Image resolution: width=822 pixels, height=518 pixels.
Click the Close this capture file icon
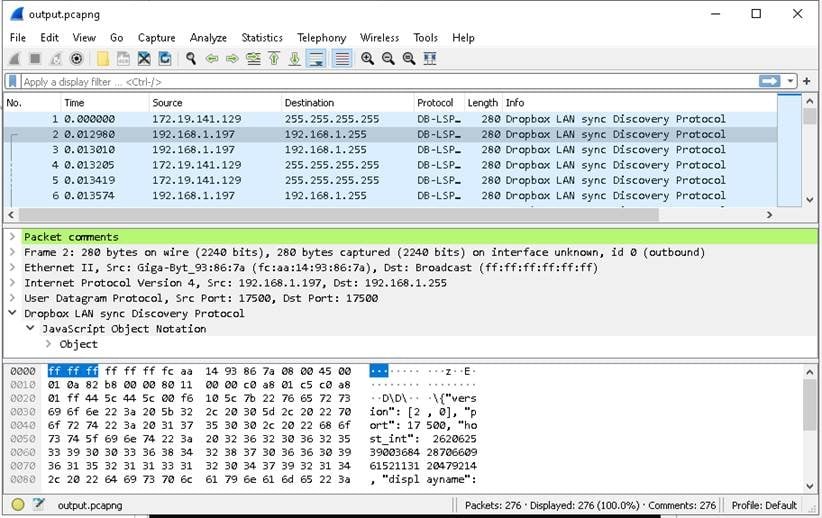click(144, 59)
